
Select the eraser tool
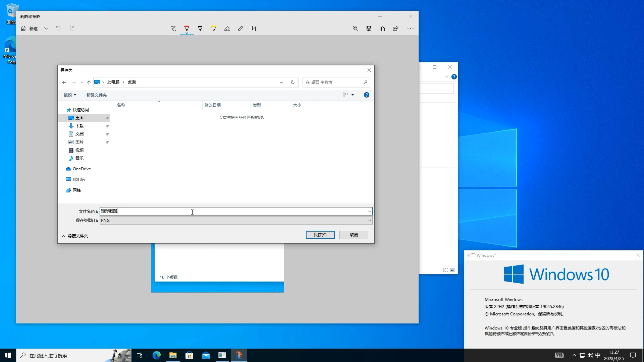point(227,28)
